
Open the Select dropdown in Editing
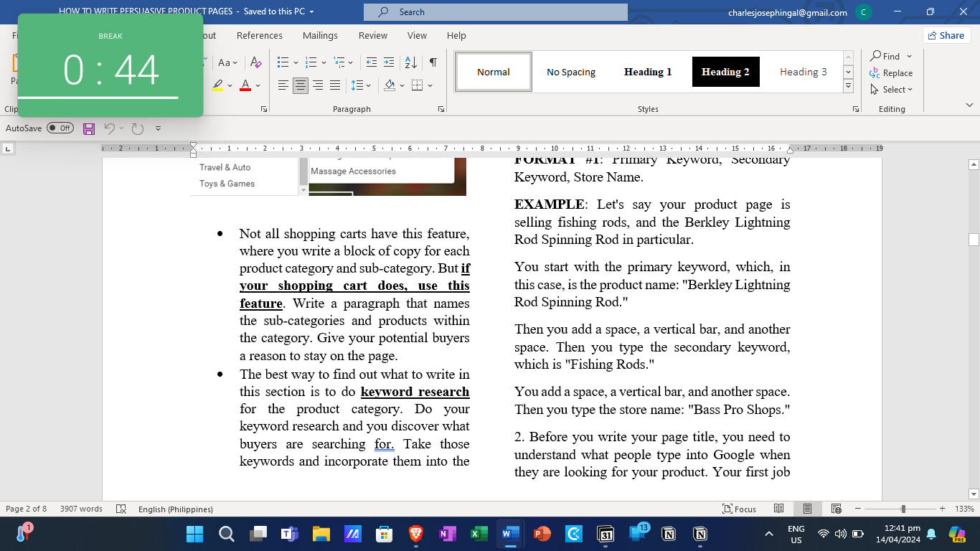click(891, 90)
